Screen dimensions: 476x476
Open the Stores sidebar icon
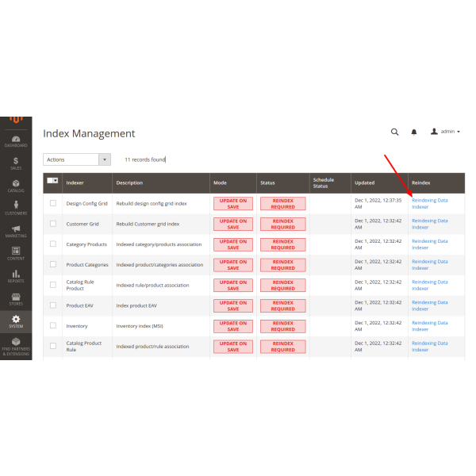point(16,298)
